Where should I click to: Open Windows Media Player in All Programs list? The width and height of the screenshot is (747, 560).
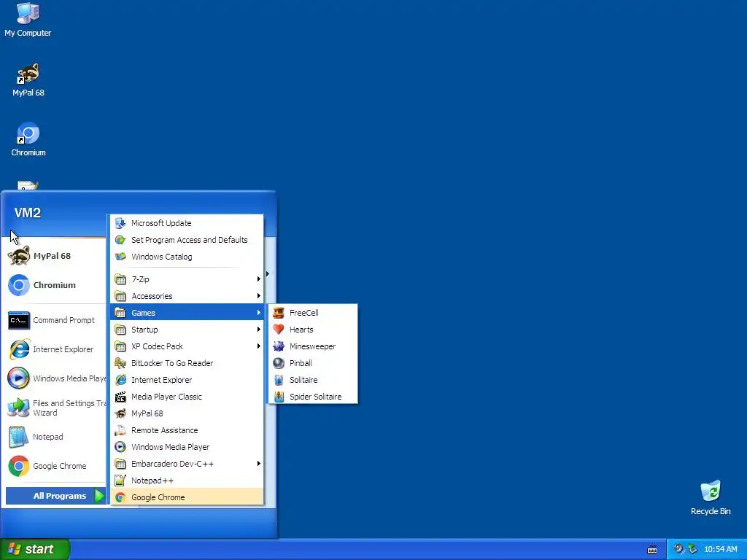point(187,447)
